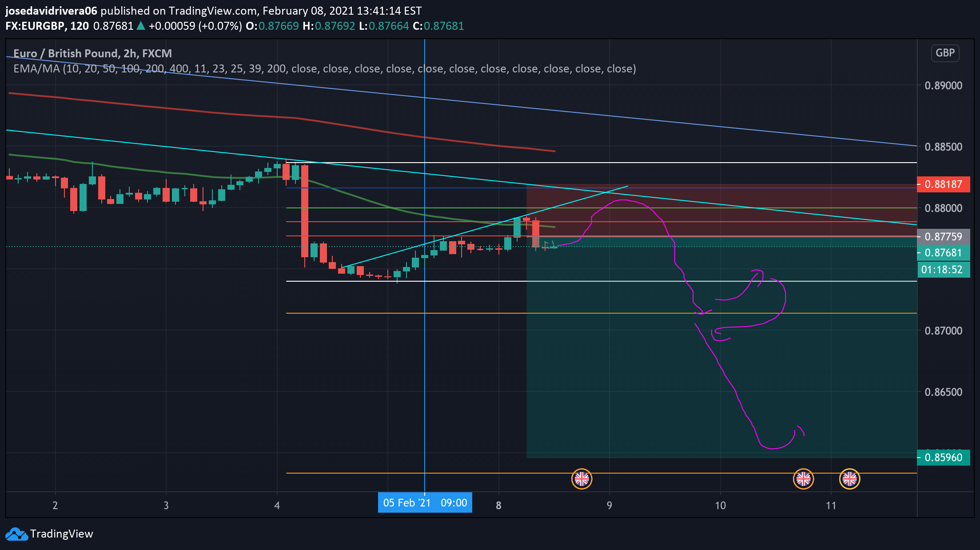This screenshot has height=550, width=980.
Task: Click the green up-triangle change indicator
Action: (141, 26)
